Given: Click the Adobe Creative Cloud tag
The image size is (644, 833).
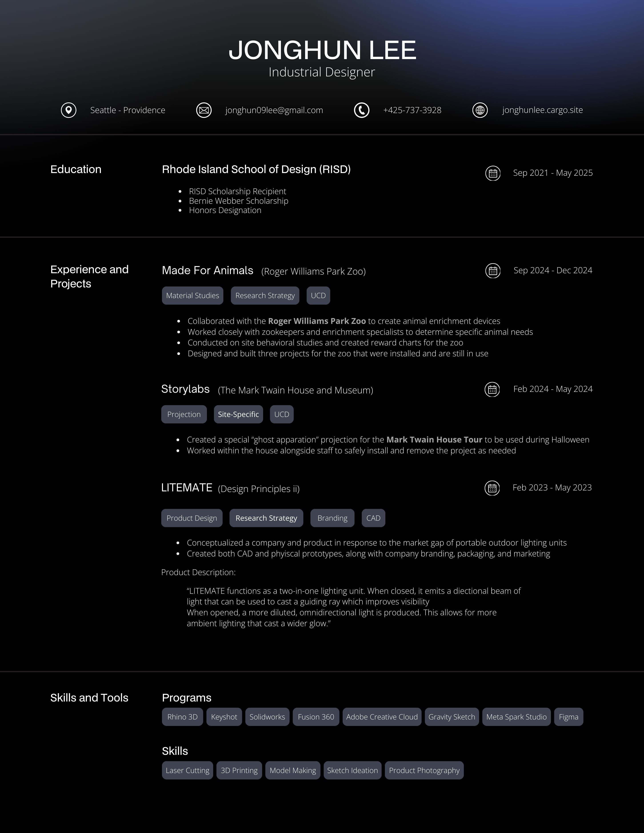Looking at the screenshot, I should [382, 717].
